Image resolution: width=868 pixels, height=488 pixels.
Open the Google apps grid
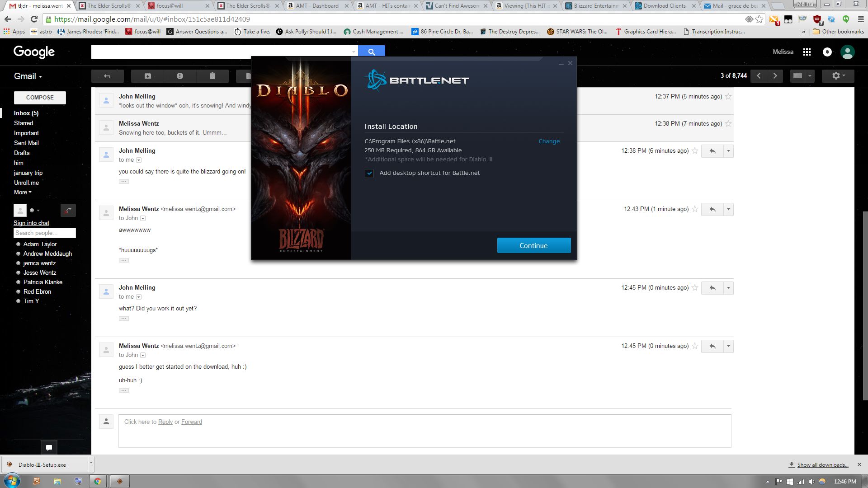807,52
